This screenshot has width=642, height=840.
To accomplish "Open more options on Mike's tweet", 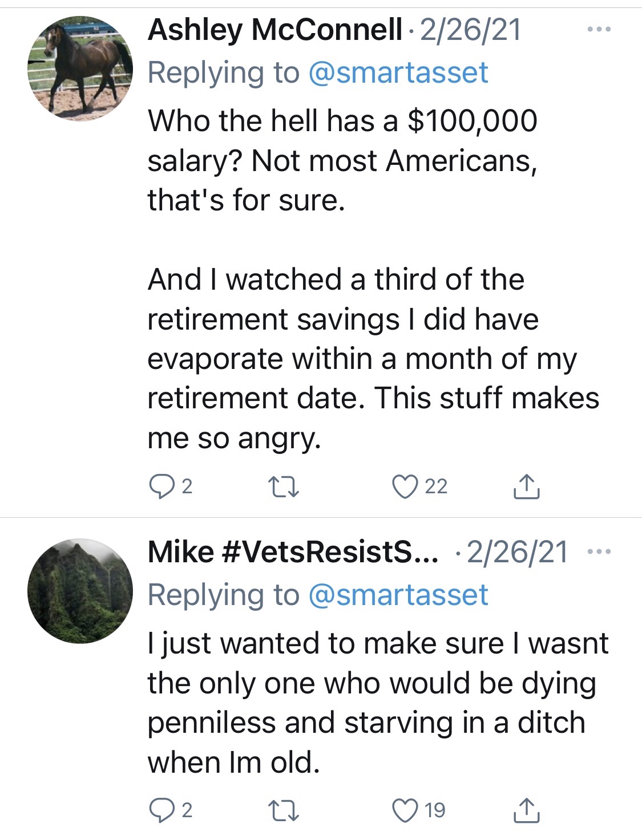I will click(599, 551).
